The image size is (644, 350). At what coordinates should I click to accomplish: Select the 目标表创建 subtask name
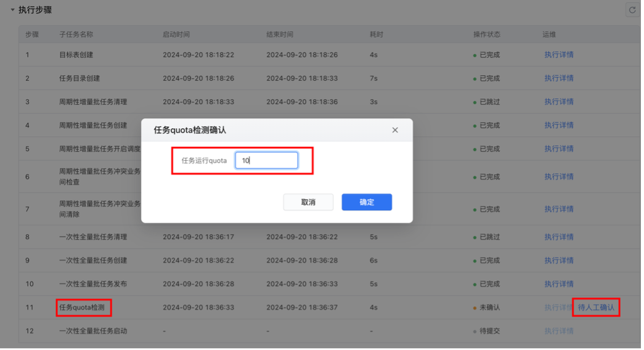coord(77,55)
